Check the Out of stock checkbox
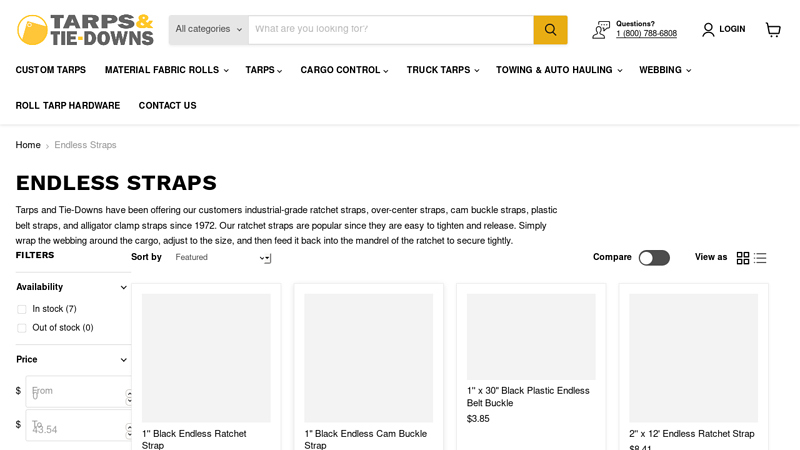Screen dimensions: 800x450 [x=22, y=328]
